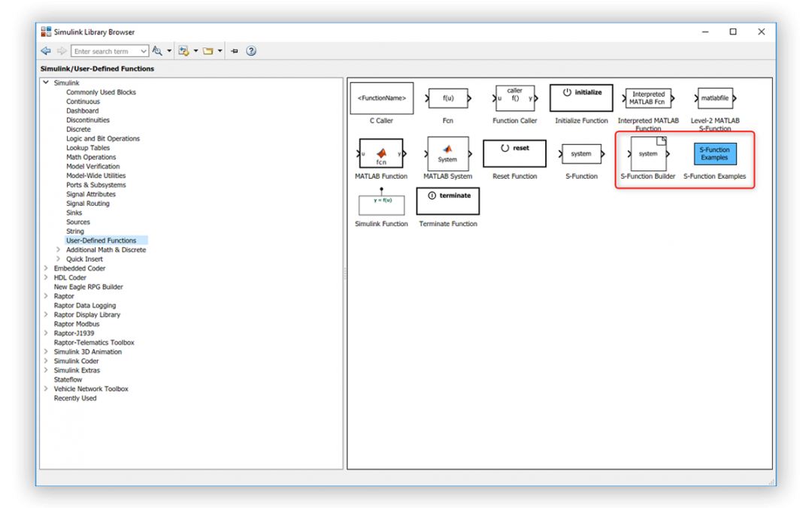Click the Reset Function block
The width and height of the screenshot is (812, 508).
pyautogui.click(x=514, y=153)
